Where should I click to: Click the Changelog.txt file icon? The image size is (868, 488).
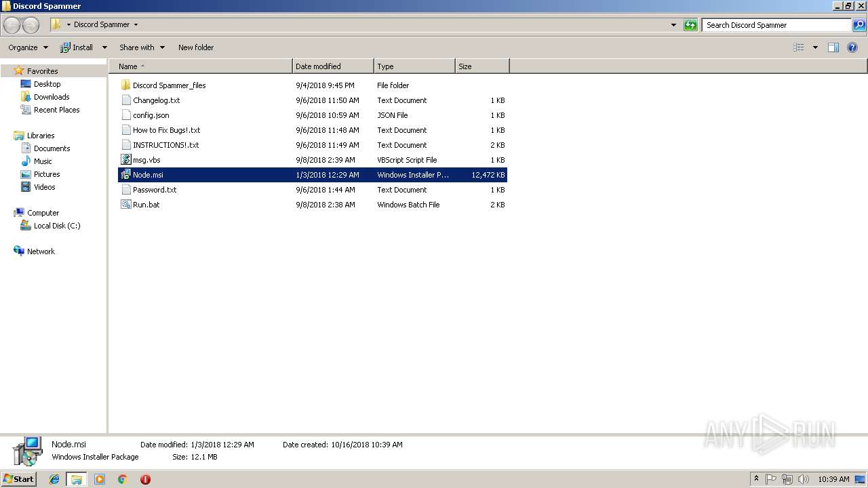click(x=125, y=100)
